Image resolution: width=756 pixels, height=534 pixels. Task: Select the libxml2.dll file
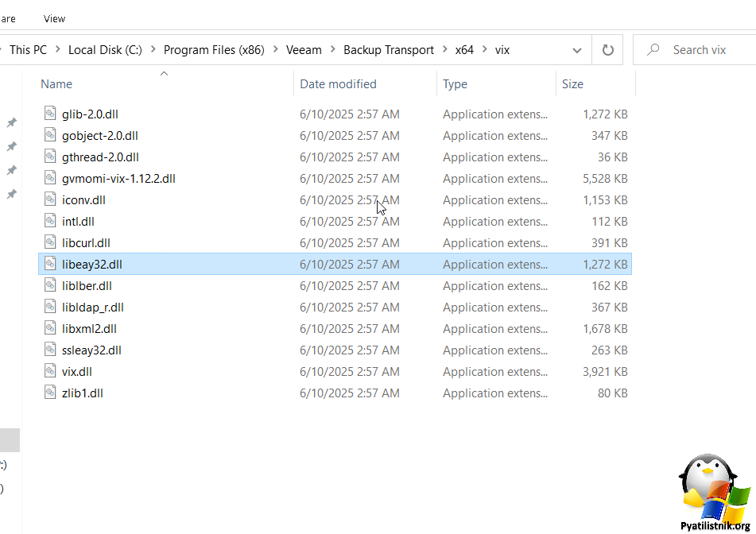[90, 328]
